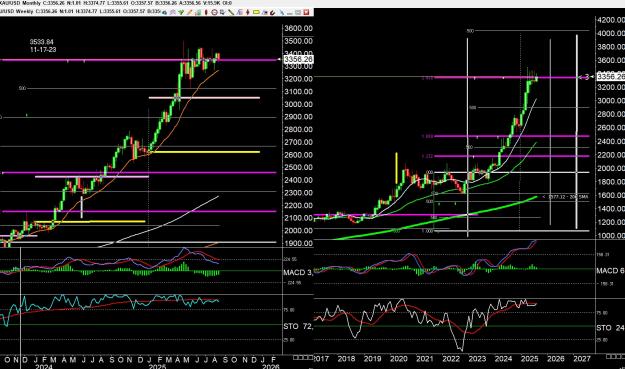Select the purple fan lines tool icon

click(x=239, y=12)
